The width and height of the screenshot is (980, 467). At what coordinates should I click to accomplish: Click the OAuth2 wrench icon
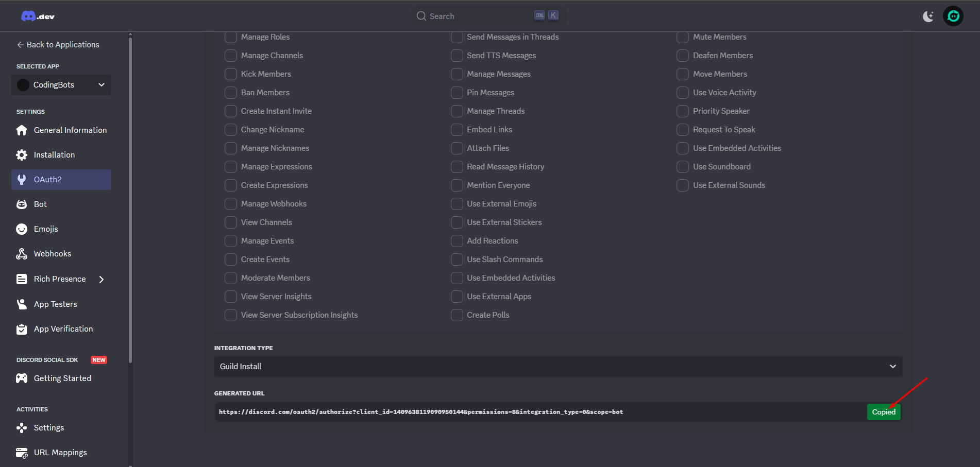coord(22,180)
